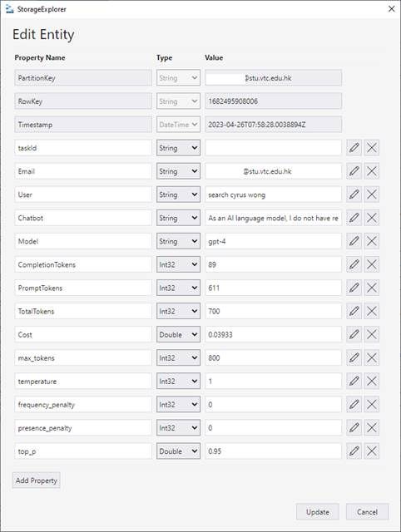This screenshot has width=401, height=532.
Task: Open User row type dropdown
Action: tap(178, 195)
